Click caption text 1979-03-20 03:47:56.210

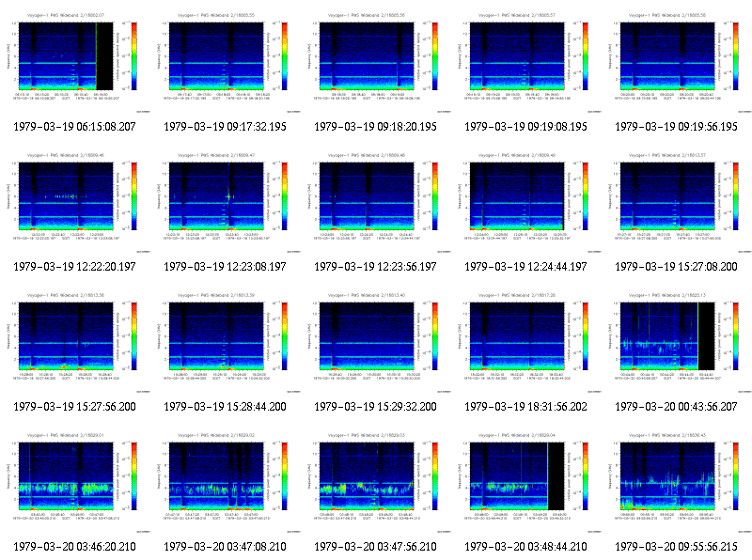click(375, 547)
